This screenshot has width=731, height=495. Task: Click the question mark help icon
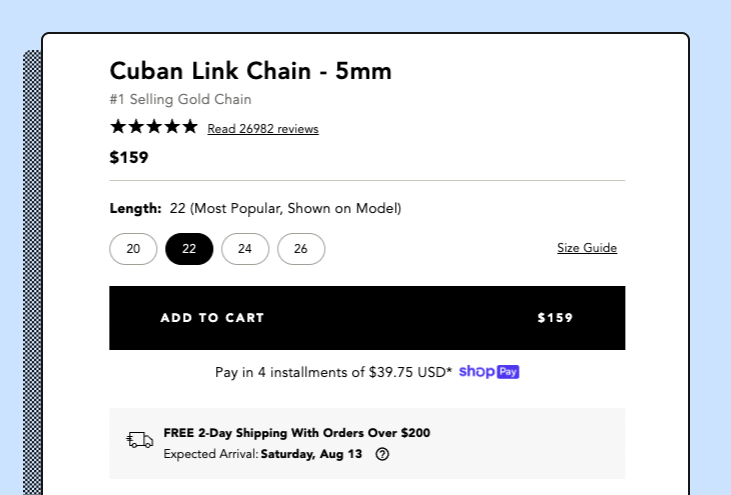tap(382, 454)
